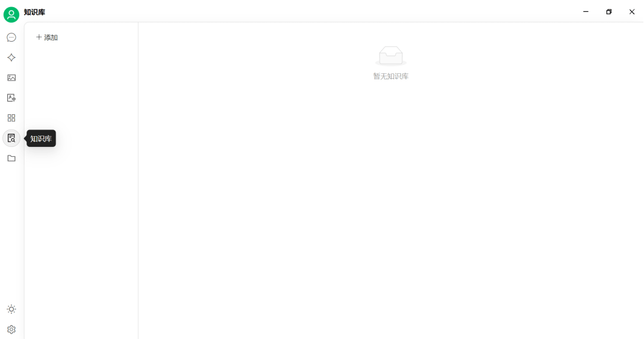Viewport: 644px width, 339px height.
Task: Open the four-square apps grid icon
Action: [x=11, y=118]
